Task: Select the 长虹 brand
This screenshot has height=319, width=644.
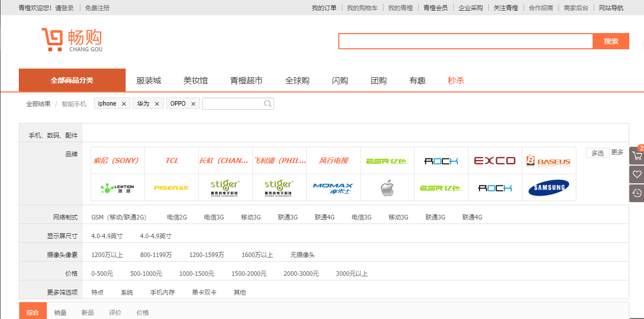Action: [225, 161]
